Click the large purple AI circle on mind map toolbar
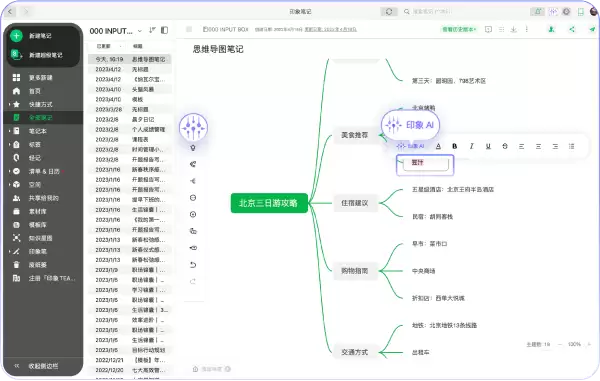Image resolution: width=600 pixels, height=381 pixels. coord(194,127)
